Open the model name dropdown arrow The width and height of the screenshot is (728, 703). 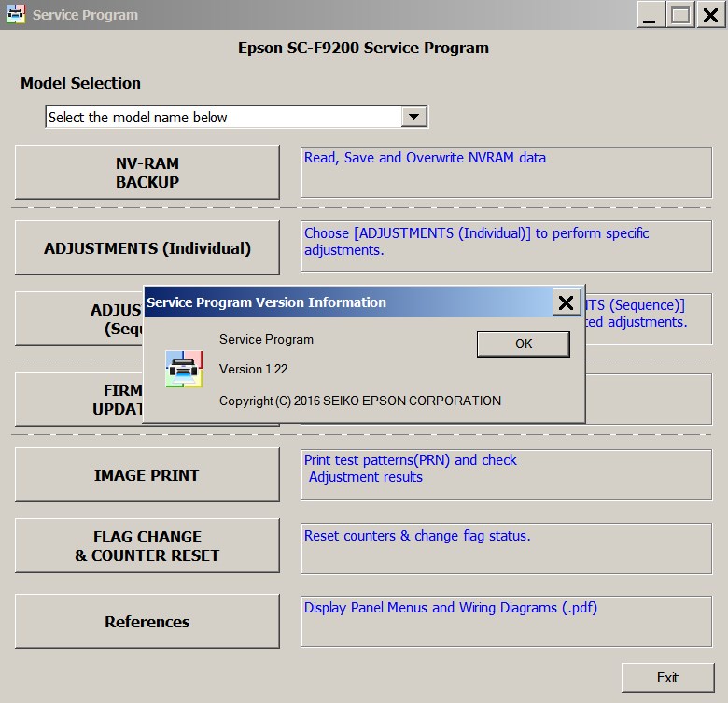pos(414,117)
